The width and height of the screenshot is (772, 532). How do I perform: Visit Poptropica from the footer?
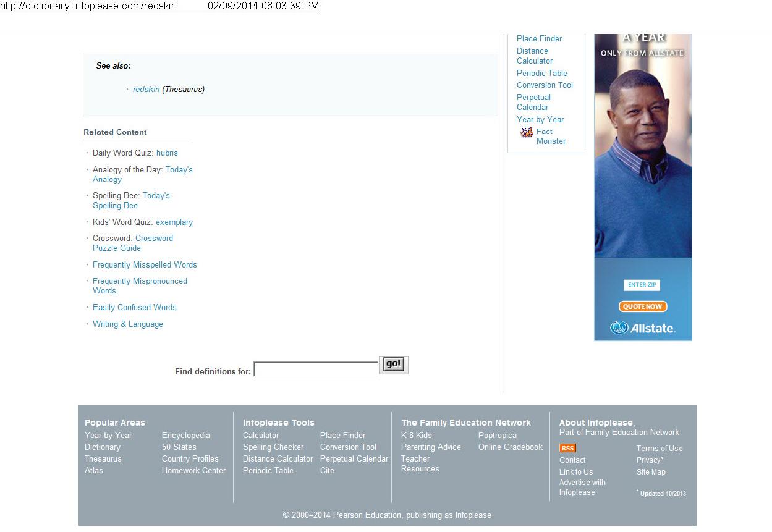point(497,436)
